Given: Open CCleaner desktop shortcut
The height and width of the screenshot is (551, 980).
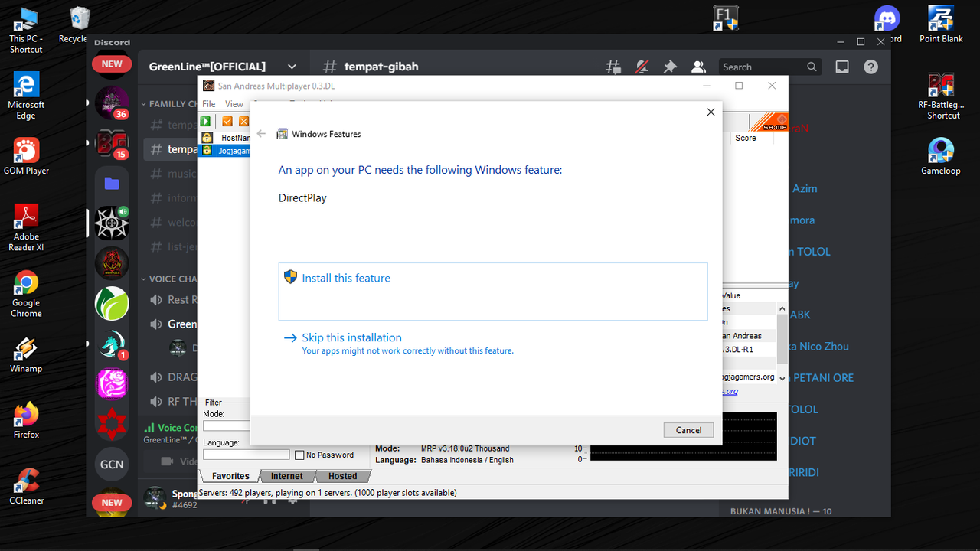Looking at the screenshot, I should coord(26,486).
